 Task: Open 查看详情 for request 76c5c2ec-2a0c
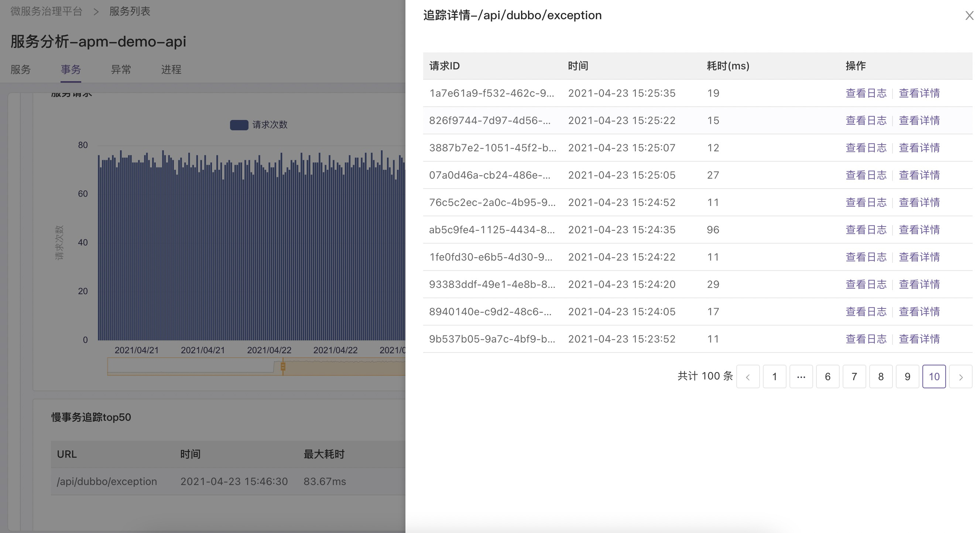[x=919, y=202]
